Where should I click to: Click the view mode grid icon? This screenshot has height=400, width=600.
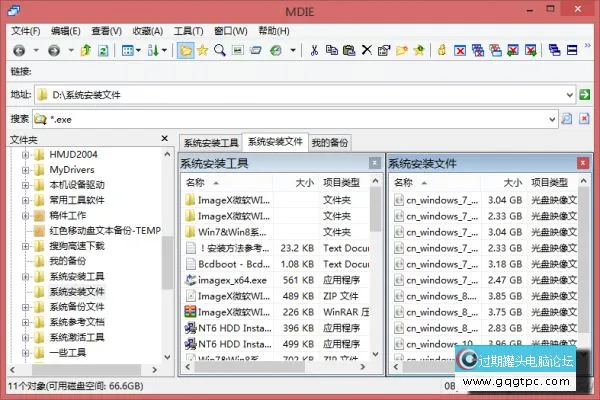127,50
